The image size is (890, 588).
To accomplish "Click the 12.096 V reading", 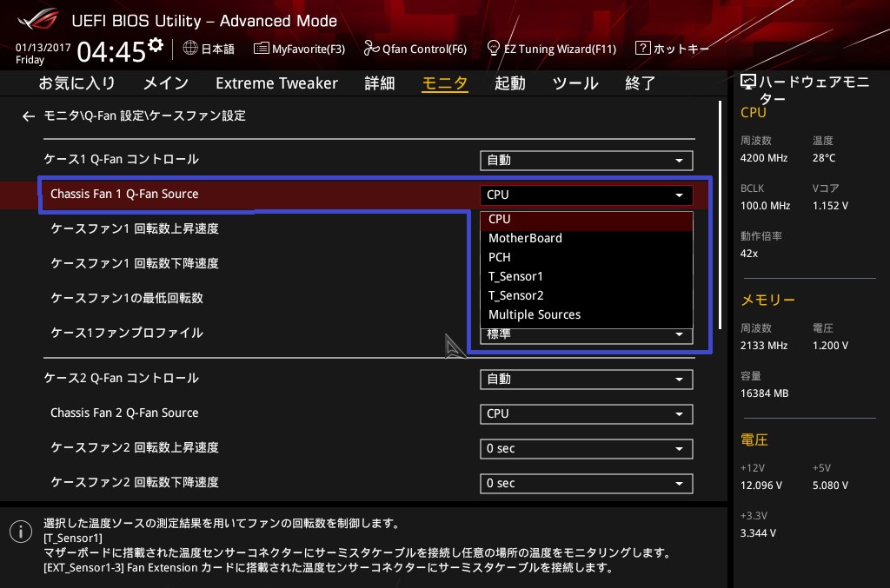I will [761, 486].
